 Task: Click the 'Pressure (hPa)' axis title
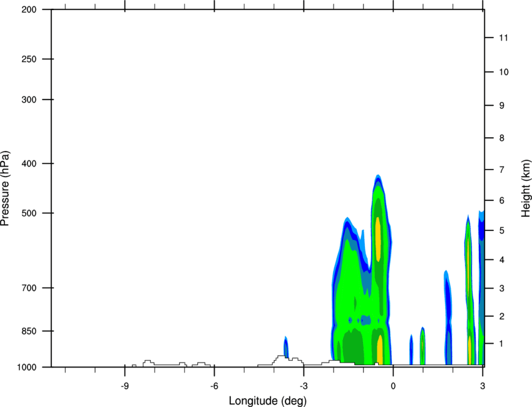(5, 188)
